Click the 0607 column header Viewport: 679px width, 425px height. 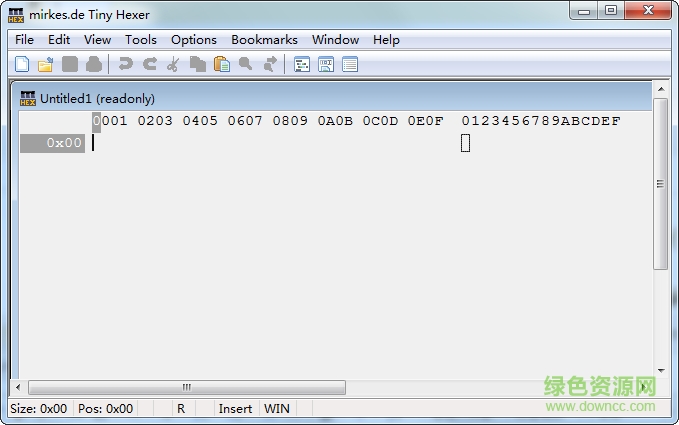[245, 121]
